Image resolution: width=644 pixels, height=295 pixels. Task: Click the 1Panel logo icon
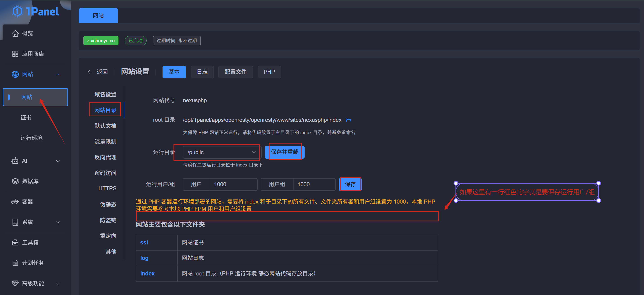[18, 11]
